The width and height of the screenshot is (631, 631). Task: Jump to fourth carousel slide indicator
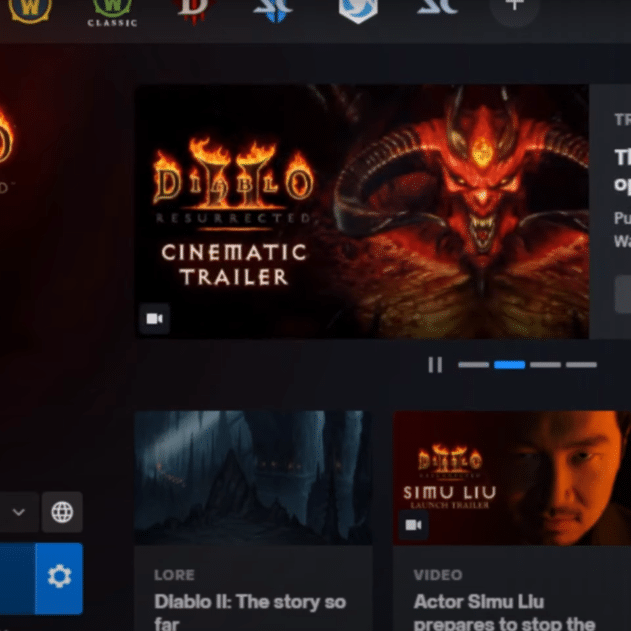(x=581, y=365)
